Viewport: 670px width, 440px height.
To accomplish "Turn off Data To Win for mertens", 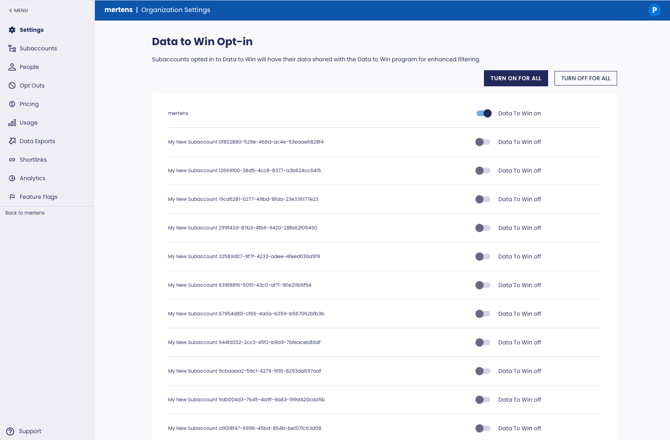I will click(x=484, y=113).
